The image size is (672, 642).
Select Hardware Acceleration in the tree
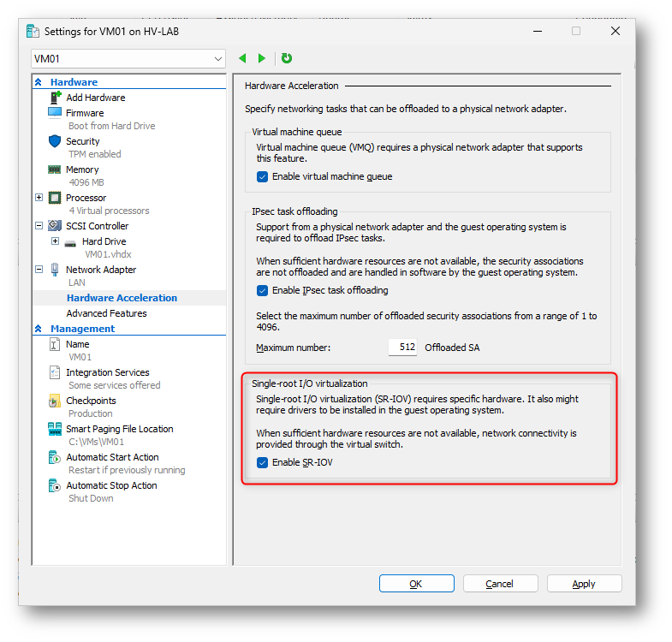122,298
